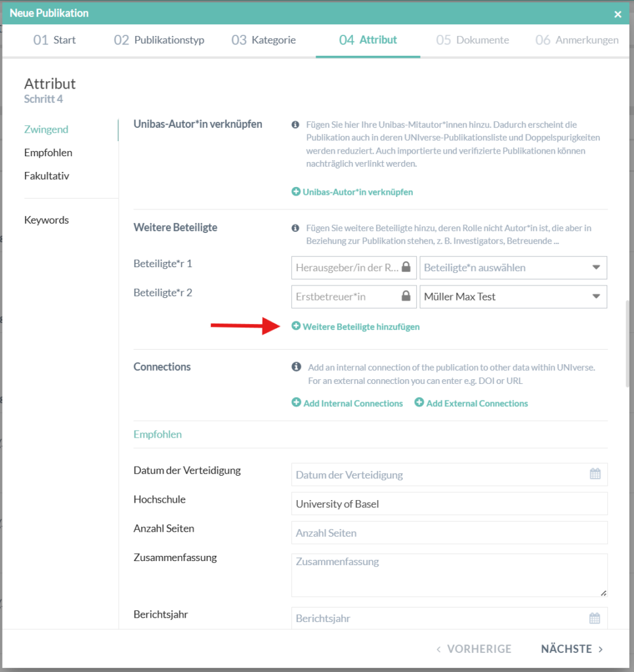634x672 pixels.
Task: Click Add External Connections link
Action: coord(471,404)
